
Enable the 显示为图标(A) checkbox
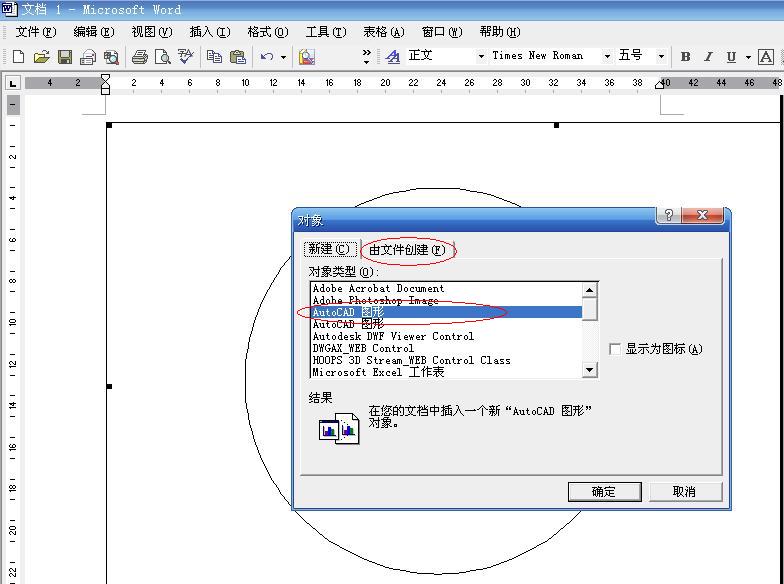pyautogui.click(x=615, y=349)
